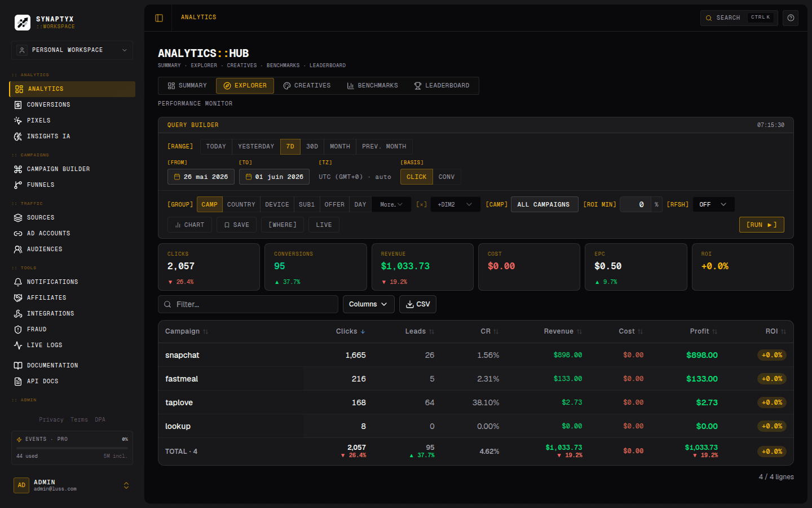Viewport: 812px width, 508px height.
Task: Click the Synaptyx logo icon
Action: [x=23, y=23]
